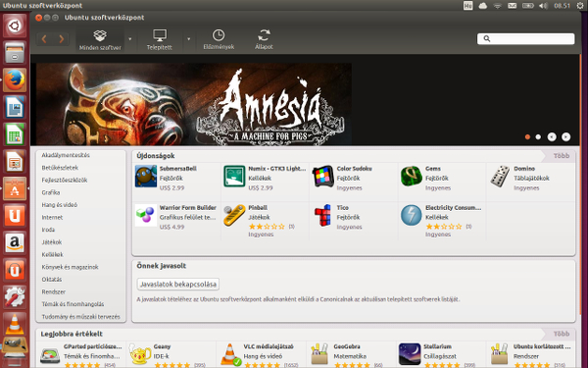This screenshot has height=368, width=588.
Task: Open the Files manager from launcher
Action: pos(15,53)
